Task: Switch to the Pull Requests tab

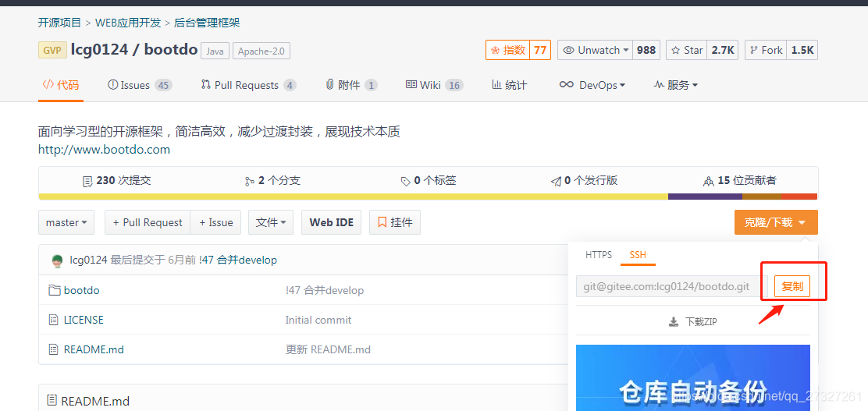Action: coord(248,85)
